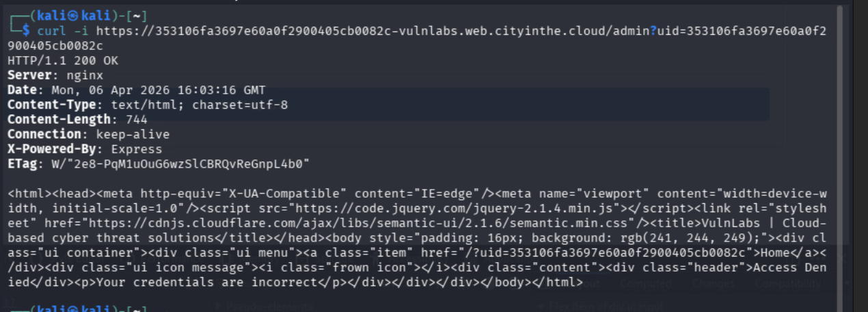This screenshot has width=868, height=312.
Task: Click the Connection keep-alive header
Action: coord(88,134)
